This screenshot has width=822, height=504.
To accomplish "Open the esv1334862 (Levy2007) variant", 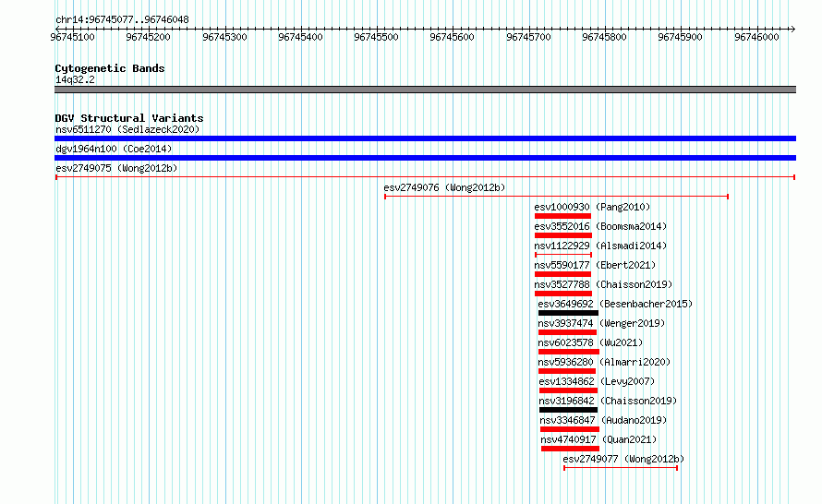I will tap(597, 381).
